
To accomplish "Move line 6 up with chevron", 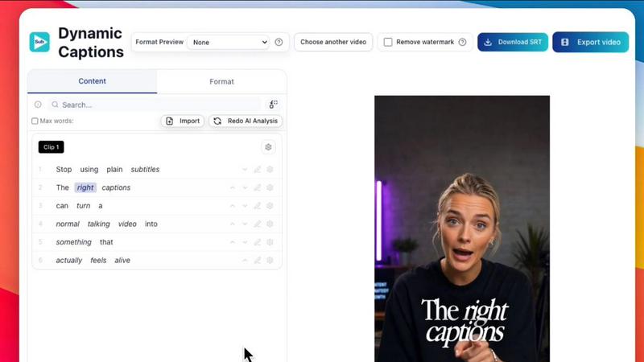I will click(x=245, y=260).
